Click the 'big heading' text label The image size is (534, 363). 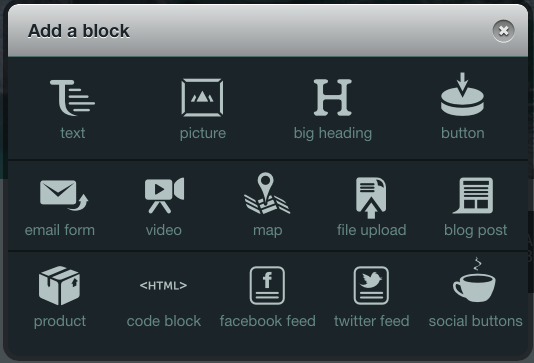pos(333,133)
